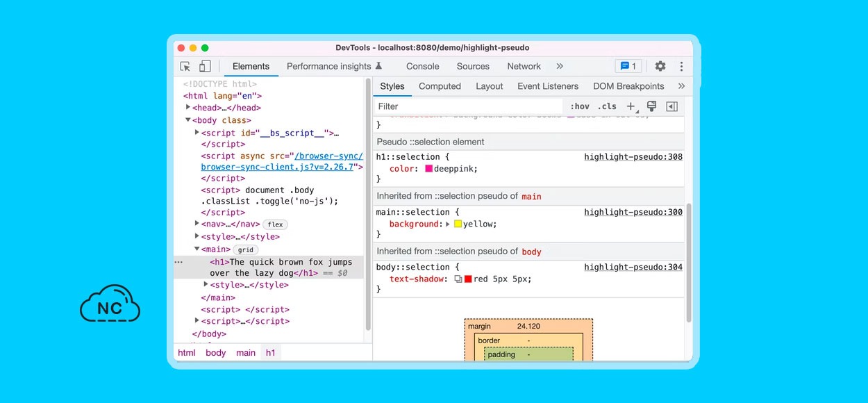Select the Styles sidebar tab
The height and width of the screenshot is (403, 868).
pyautogui.click(x=392, y=86)
